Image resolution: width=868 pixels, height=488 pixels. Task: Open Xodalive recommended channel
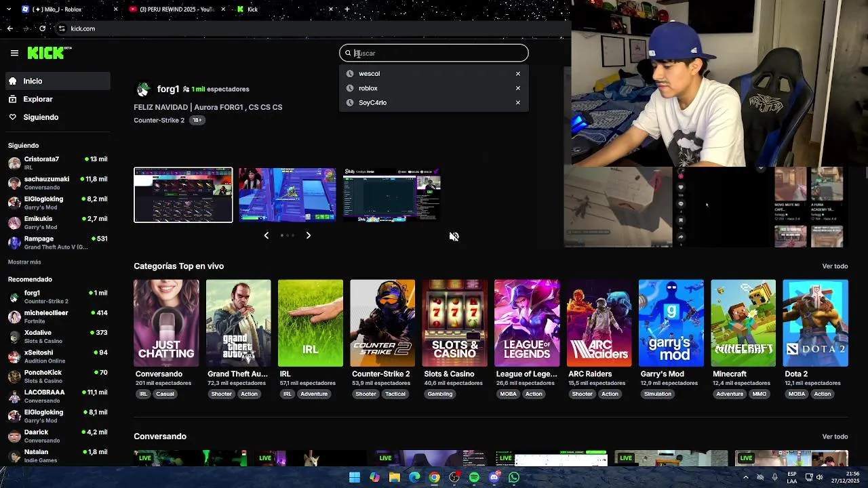click(x=58, y=336)
